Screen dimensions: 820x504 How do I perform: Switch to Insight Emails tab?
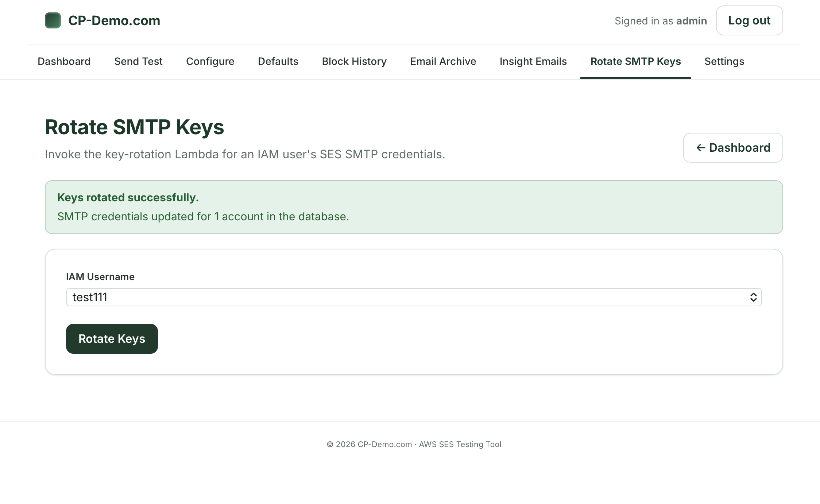coord(533,61)
